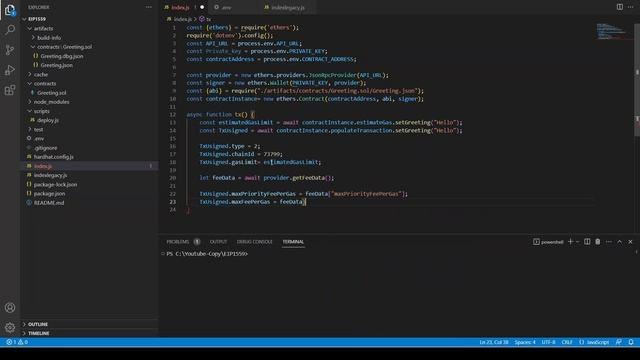Open indexlegacy.js in file explorer
The height and width of the screenshot is (360, 640).
tap(50, 175)
